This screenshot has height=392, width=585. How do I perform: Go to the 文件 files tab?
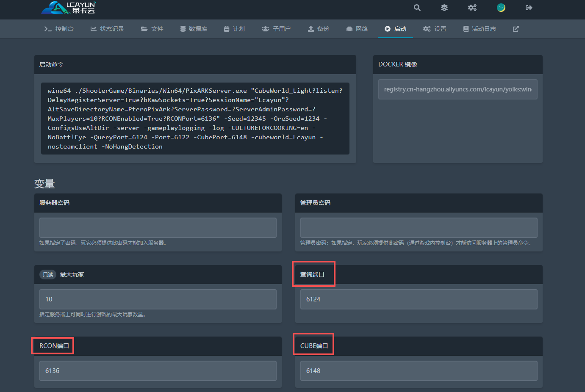(152, 29)
